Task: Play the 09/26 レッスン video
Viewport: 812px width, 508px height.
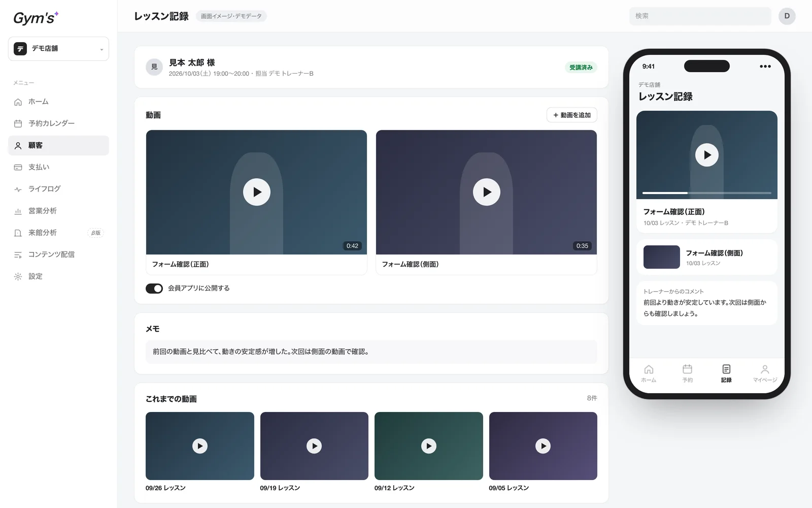Action: (200, 446)
